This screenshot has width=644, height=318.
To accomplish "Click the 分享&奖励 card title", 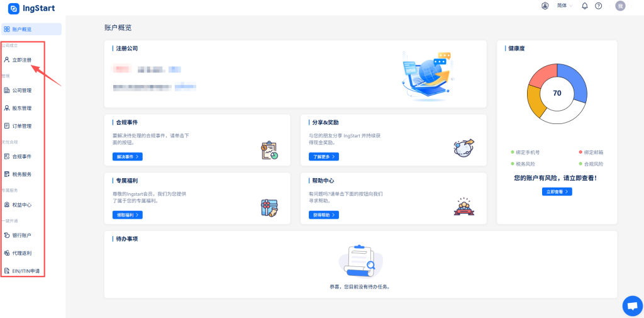I will pyautogui.click(x=325, y=123).
